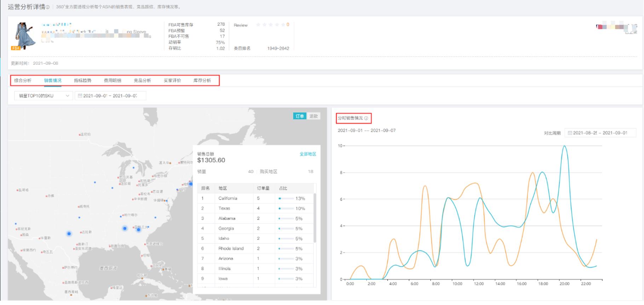
Task: Open the 库存分析 tab
Action: [x=202, y=81]
